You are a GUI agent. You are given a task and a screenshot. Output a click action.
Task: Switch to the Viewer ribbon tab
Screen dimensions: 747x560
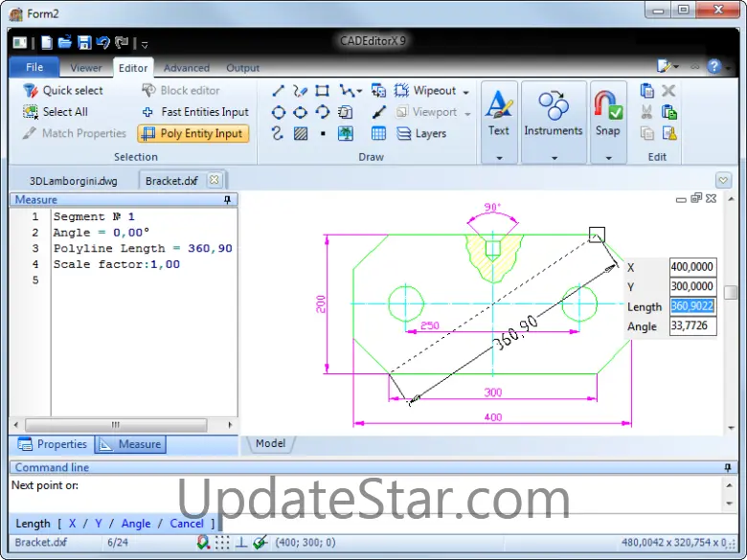pyautogui.click(x=86, y=68)
